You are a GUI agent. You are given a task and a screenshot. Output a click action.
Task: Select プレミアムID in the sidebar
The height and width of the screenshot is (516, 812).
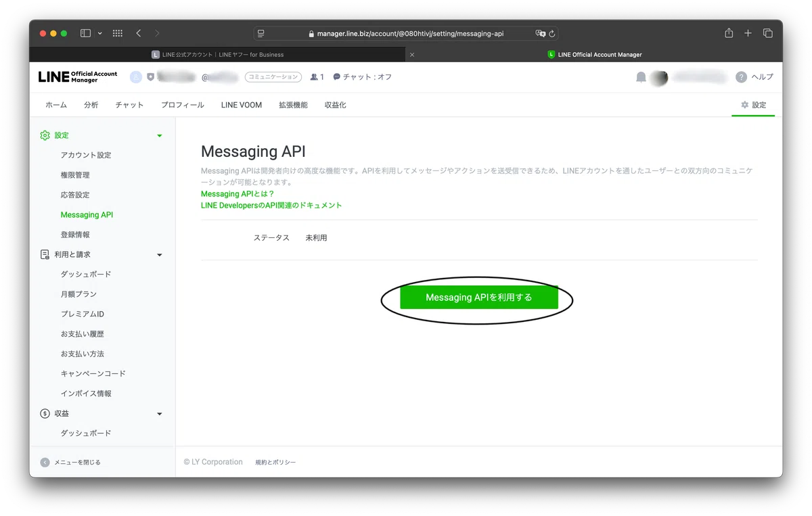83,314
